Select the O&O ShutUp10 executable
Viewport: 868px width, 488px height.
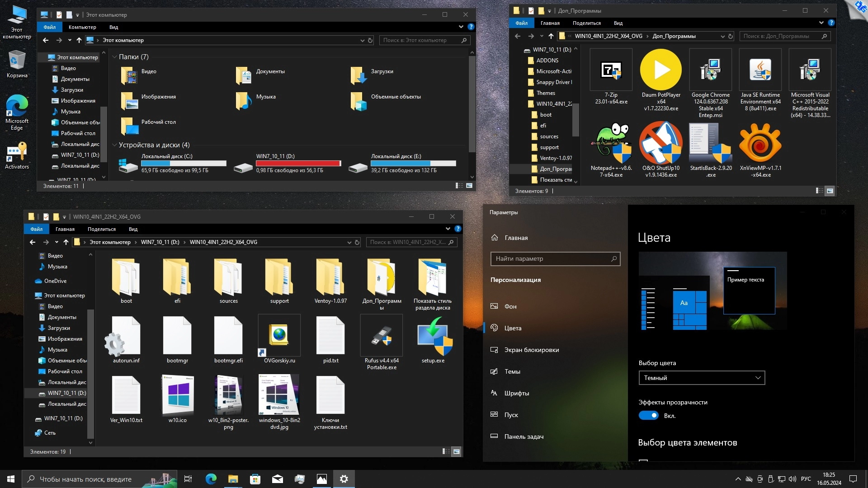coord(660,143)
